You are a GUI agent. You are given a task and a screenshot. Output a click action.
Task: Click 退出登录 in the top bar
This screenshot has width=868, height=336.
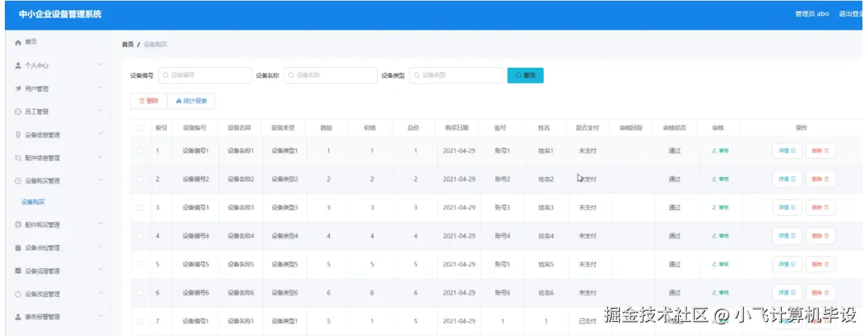850,14
